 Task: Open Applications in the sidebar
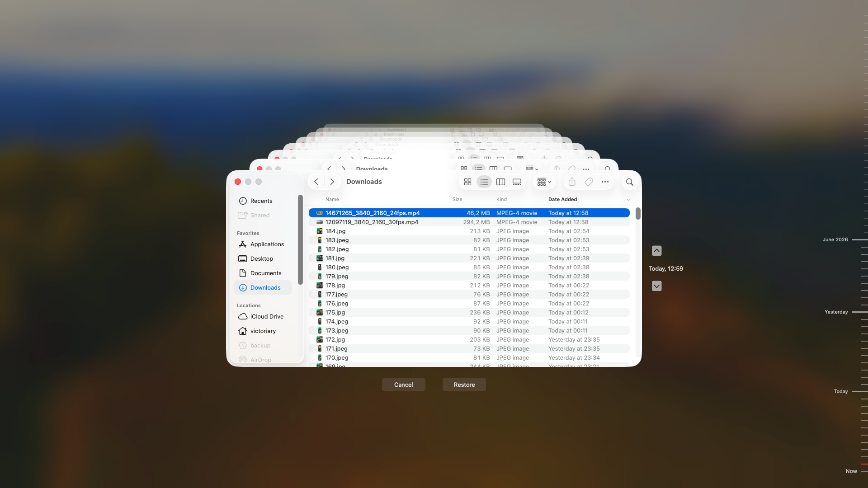pyautogui.click(x=263, y=244)
